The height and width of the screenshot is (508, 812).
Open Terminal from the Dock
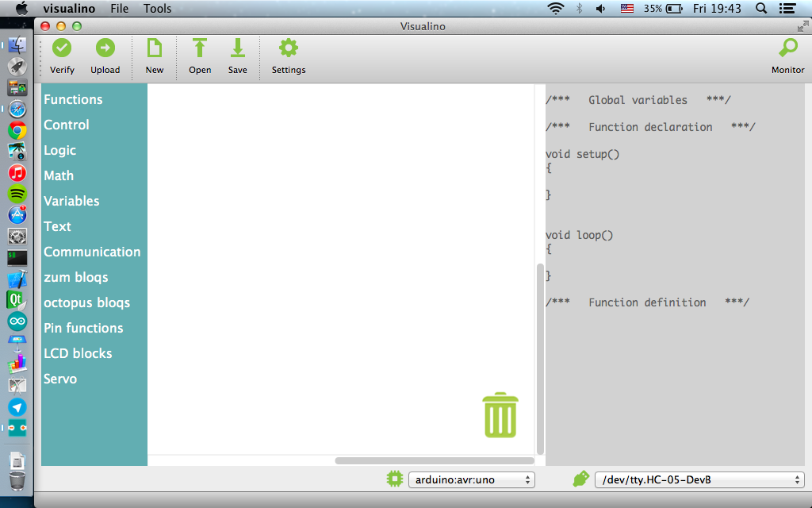[x=17, y=258]
